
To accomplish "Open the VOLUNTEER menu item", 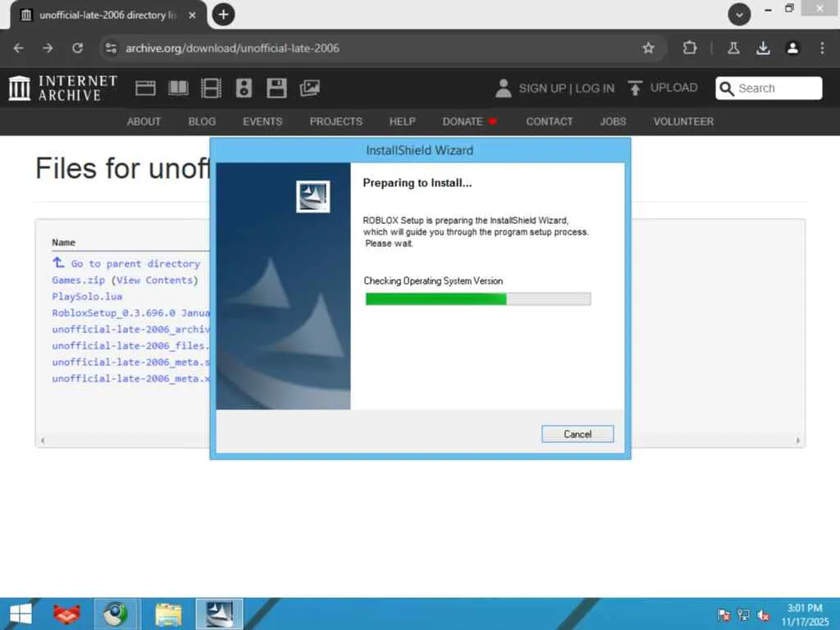I will [683, 121].
